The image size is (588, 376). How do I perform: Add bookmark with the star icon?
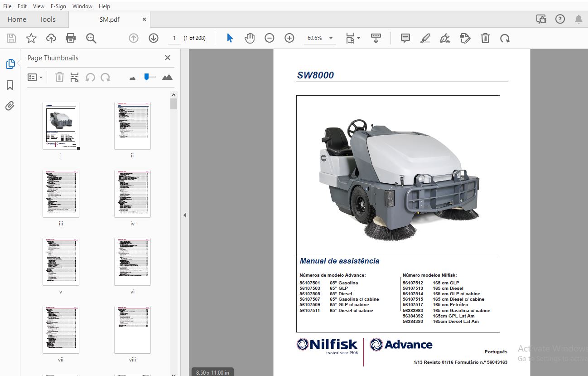[31, 38]
